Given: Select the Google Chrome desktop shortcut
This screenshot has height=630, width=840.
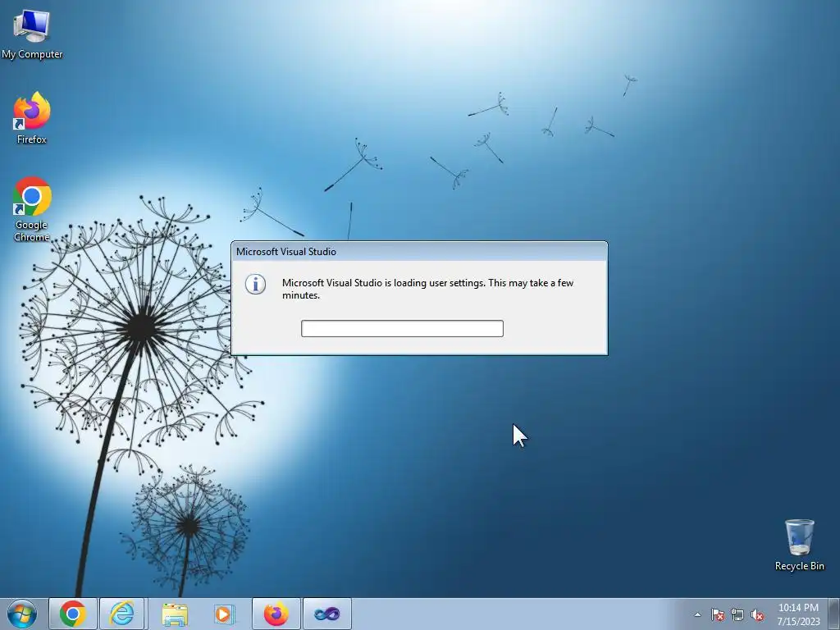Looking at the screenshot, I should (32, 209).
